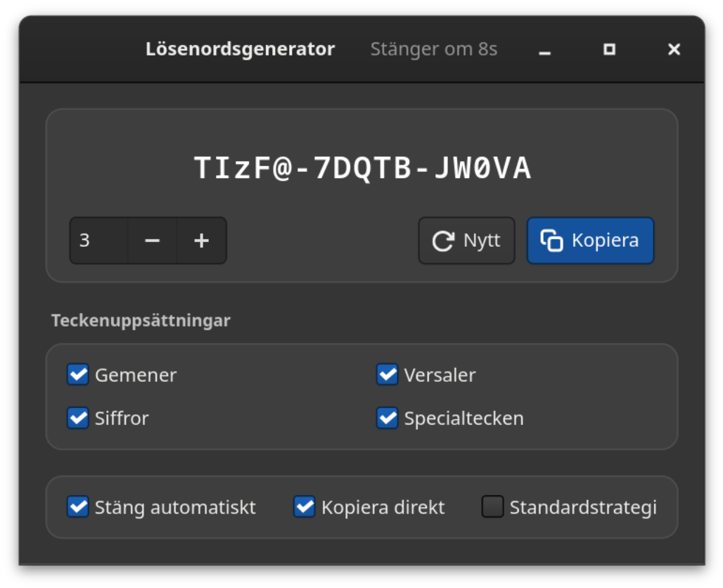
Task: Click the Stänger om 8s countdown text
Action: click(434, 49)
